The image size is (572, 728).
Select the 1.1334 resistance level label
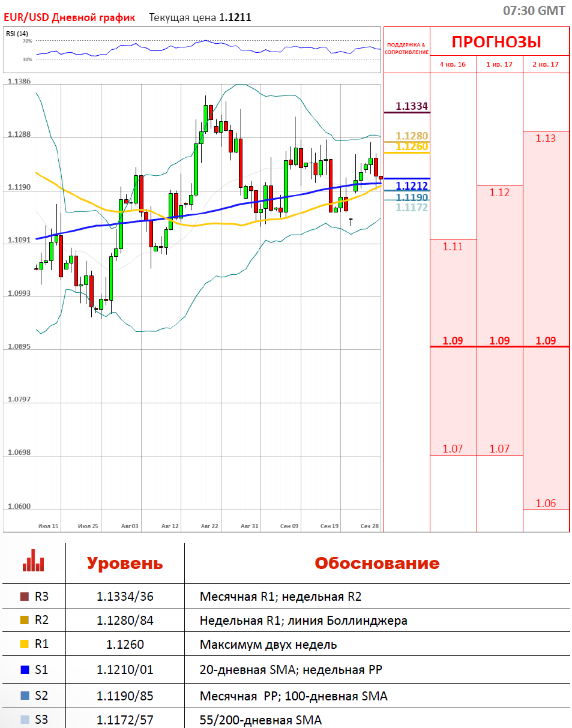pos(411,106)
